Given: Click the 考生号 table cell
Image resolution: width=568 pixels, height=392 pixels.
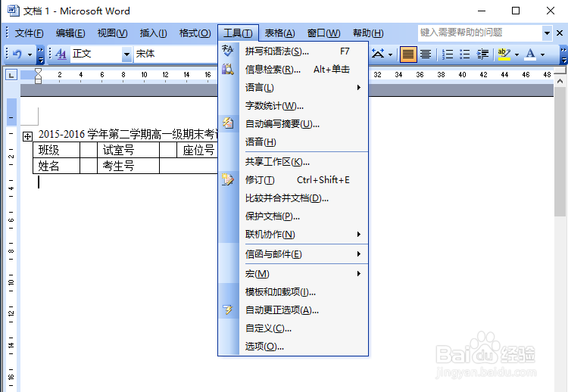Looking at the screenshot, I should point(128,166).
